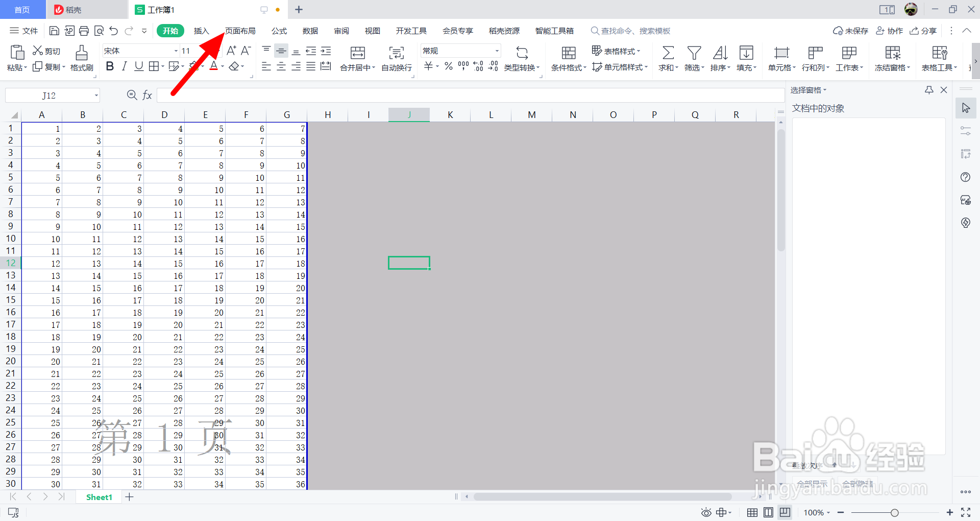
Task: Zoom in with the plus button
Action: point(950,512)
